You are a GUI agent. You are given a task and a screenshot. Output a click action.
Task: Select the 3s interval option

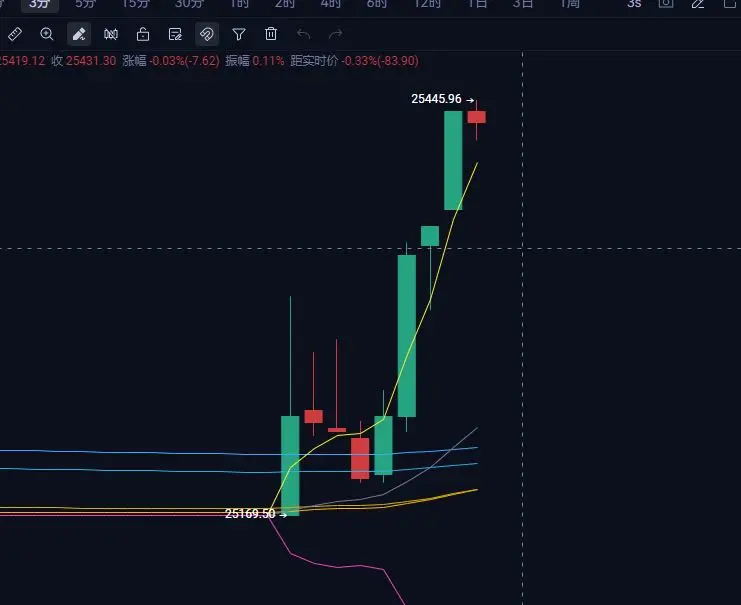tap(634, 4)
